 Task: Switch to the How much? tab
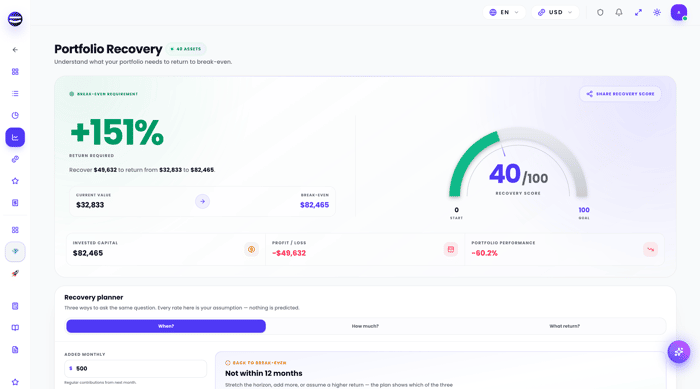tap(365, 326)
